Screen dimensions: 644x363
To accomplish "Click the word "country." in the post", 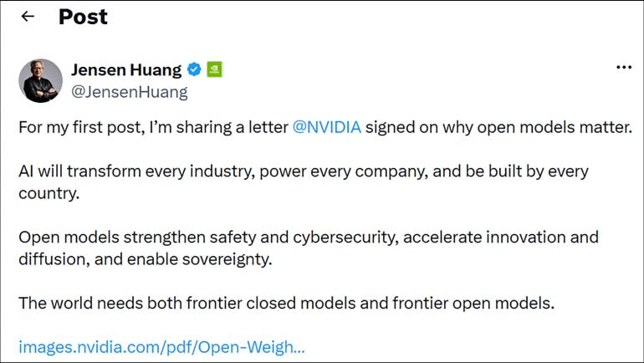I will [x=49, y=193].
